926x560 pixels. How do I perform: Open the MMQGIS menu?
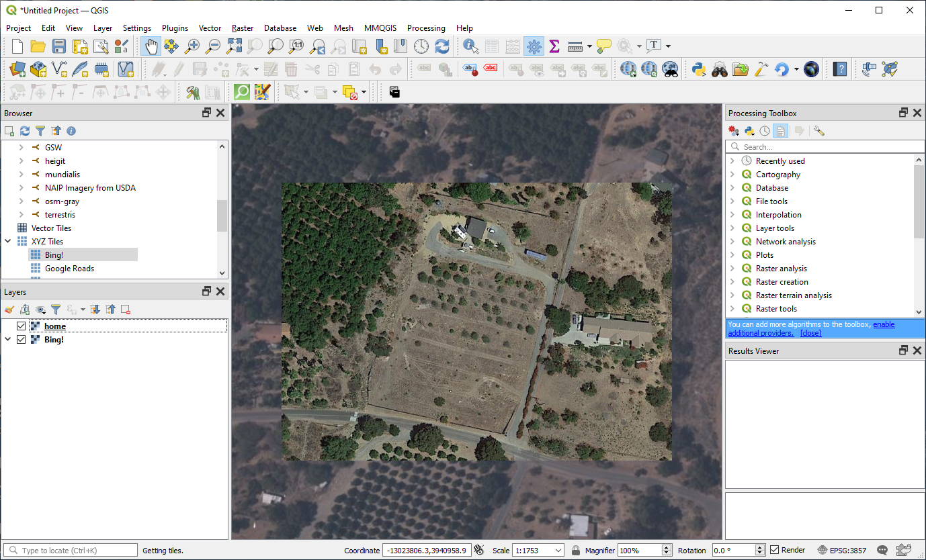(x=380, y=28)
